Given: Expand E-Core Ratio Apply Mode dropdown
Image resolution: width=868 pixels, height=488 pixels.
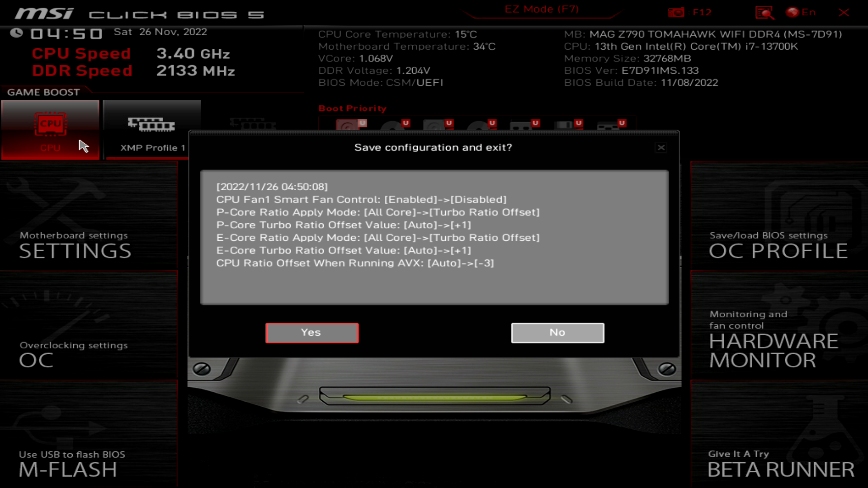Looking at the screenshot, I should click(378, 238).
